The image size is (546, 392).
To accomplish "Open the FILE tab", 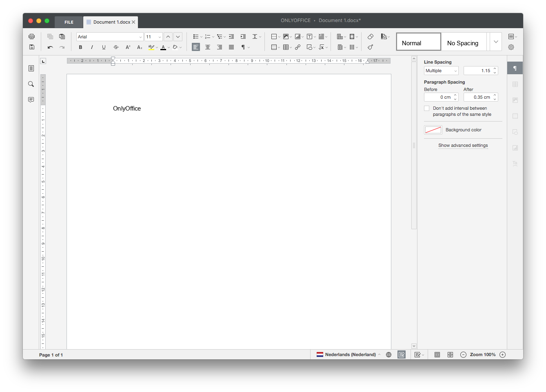I will [69, 22].
